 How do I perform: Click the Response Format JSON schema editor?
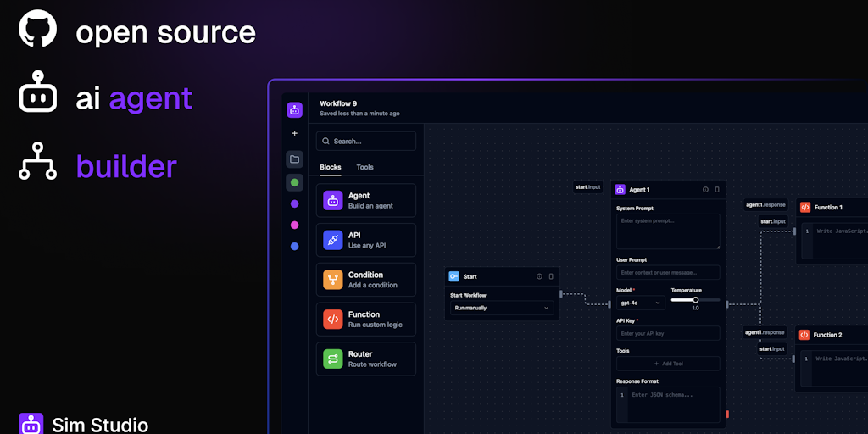click(668, 404)
